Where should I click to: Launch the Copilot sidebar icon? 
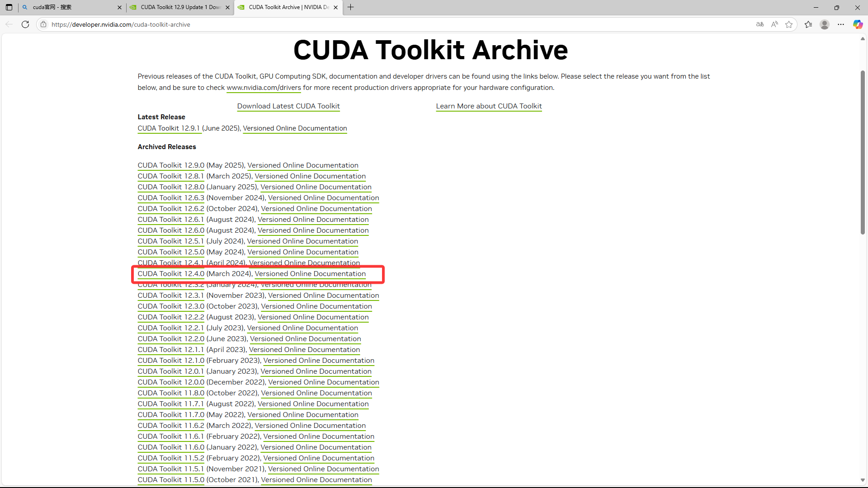pos(858,24)
